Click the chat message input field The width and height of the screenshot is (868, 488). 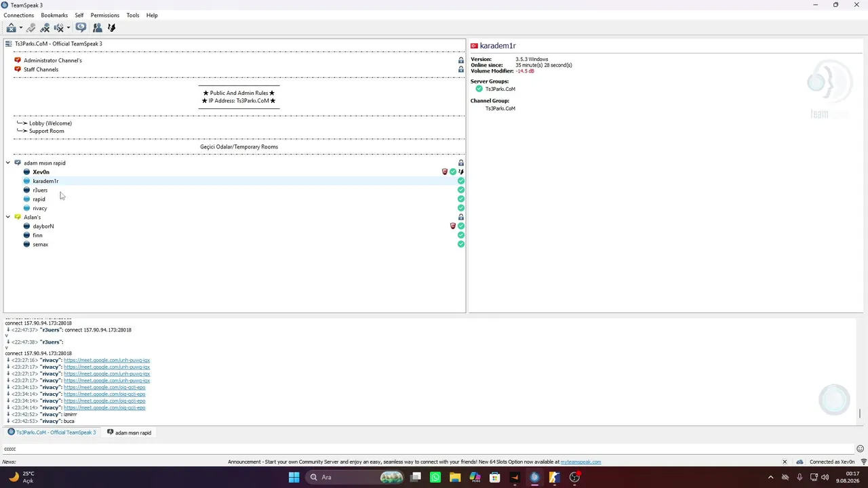click(x=427, y=449)
